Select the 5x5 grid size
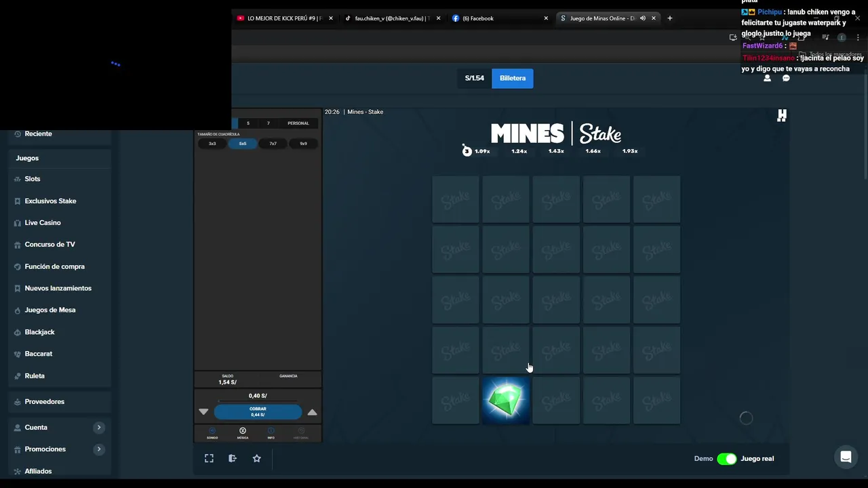The height and width of the screenshot is (488, 868). pos(243,144)
